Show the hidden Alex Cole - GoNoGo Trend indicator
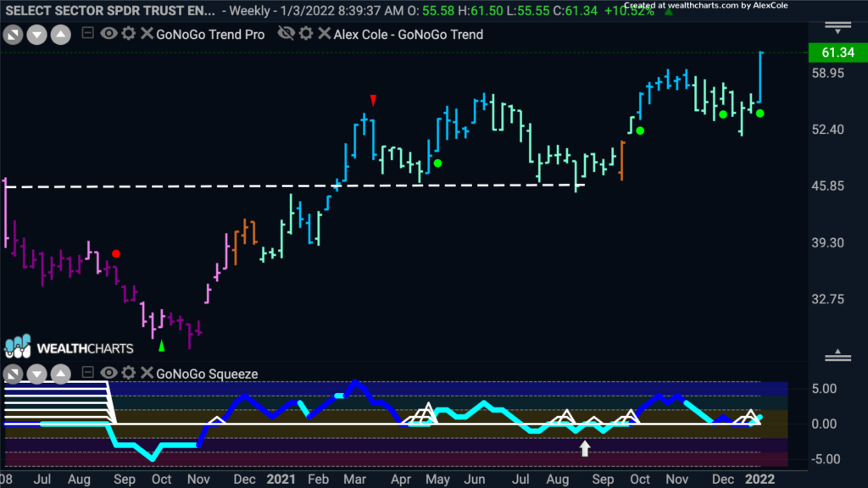Screen dimensions: 868x488 click(x=287, y=33)
